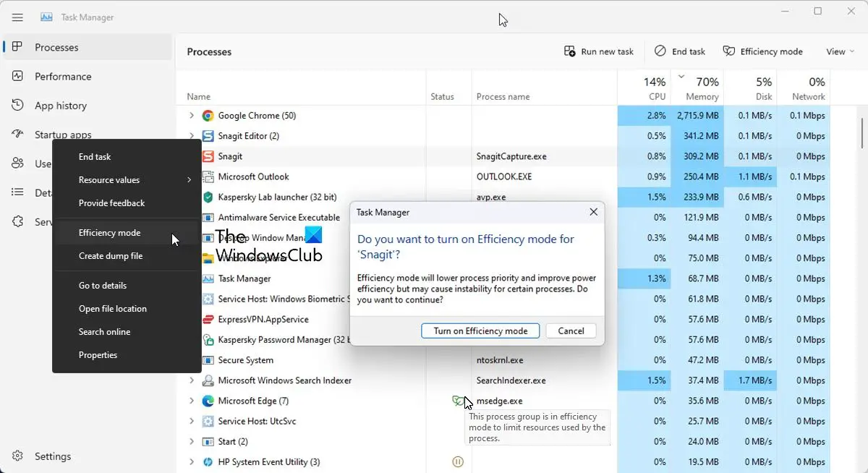Select Provide feedback in context menu
Screen dimensions: 868x473
[127, 203]
